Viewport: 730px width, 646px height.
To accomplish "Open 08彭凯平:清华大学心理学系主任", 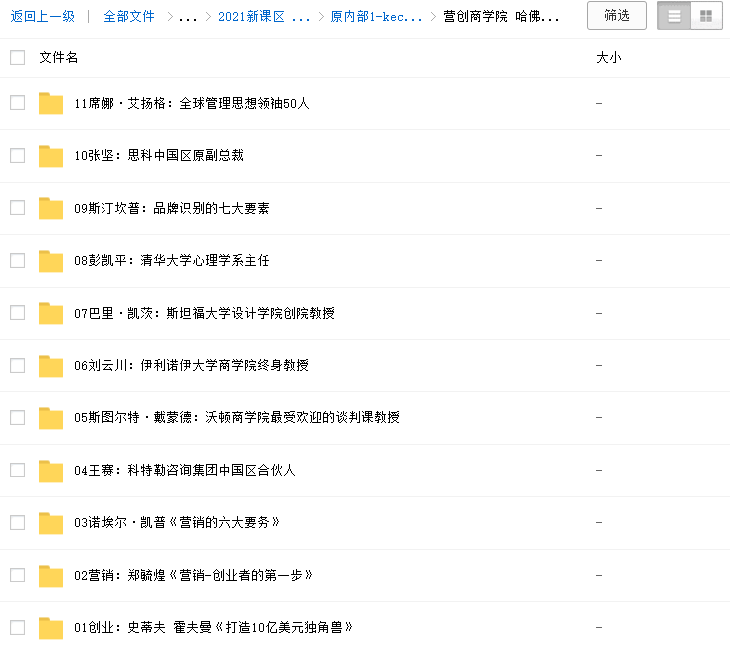I will click(172, 261).
